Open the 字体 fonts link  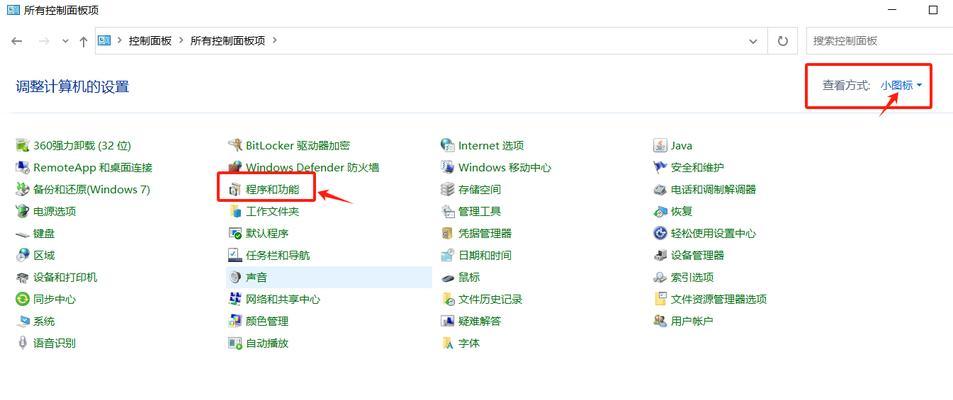pyautogui.click(x=469, y=343)
